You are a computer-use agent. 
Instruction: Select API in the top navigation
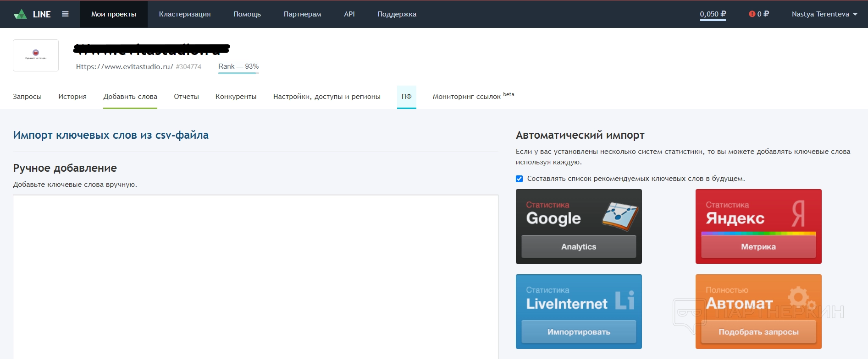[349, 14]
